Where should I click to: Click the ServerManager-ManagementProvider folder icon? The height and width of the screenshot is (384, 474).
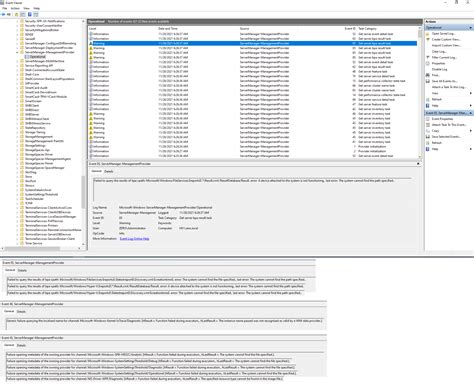(x=22, y=52)
